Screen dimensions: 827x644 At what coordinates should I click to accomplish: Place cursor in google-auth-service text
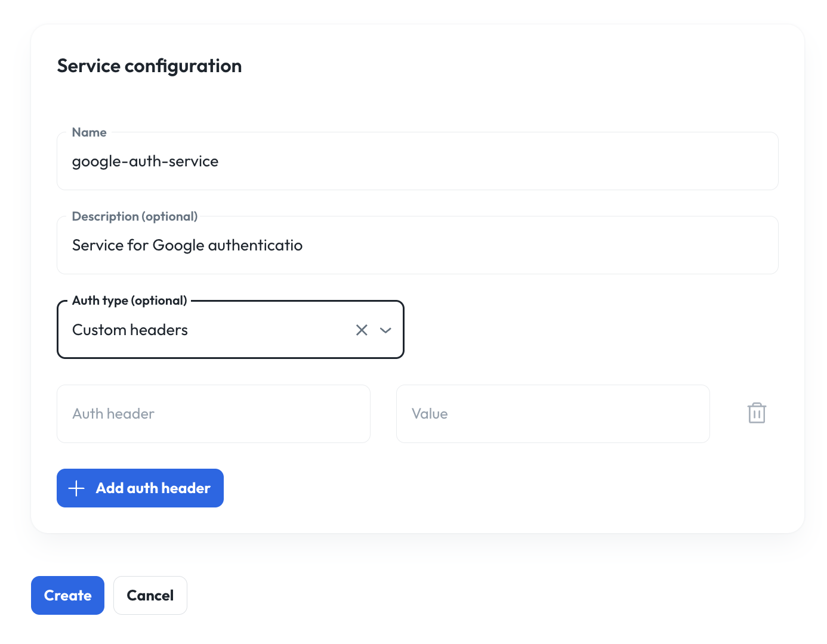(x=145, y=162)
